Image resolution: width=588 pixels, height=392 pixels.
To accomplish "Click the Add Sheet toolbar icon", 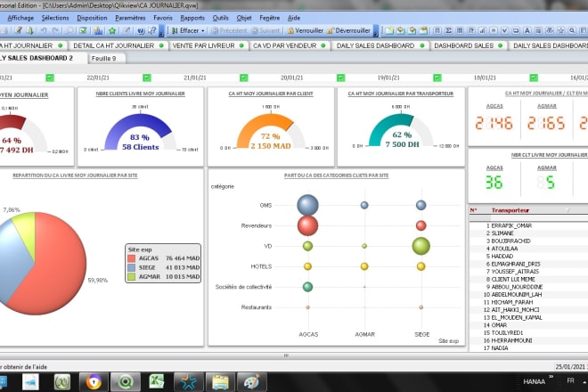I will (x=389, y=31).
